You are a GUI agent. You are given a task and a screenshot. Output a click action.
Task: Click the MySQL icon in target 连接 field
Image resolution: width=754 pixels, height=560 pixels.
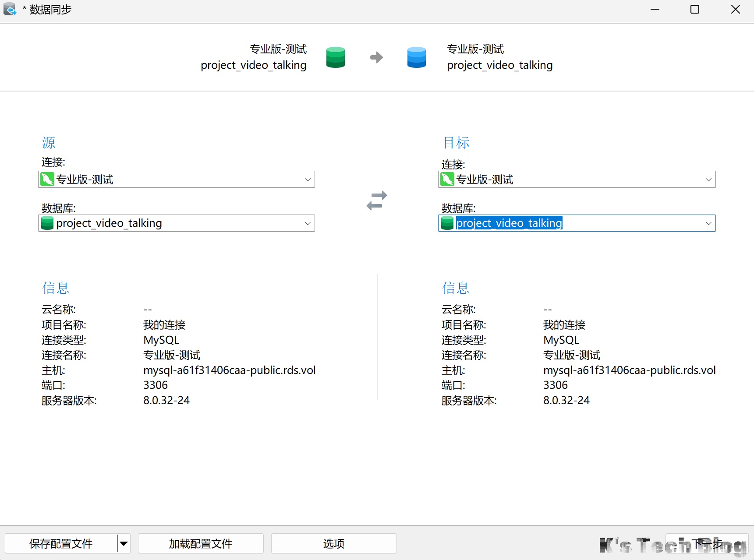coord(447,180)
